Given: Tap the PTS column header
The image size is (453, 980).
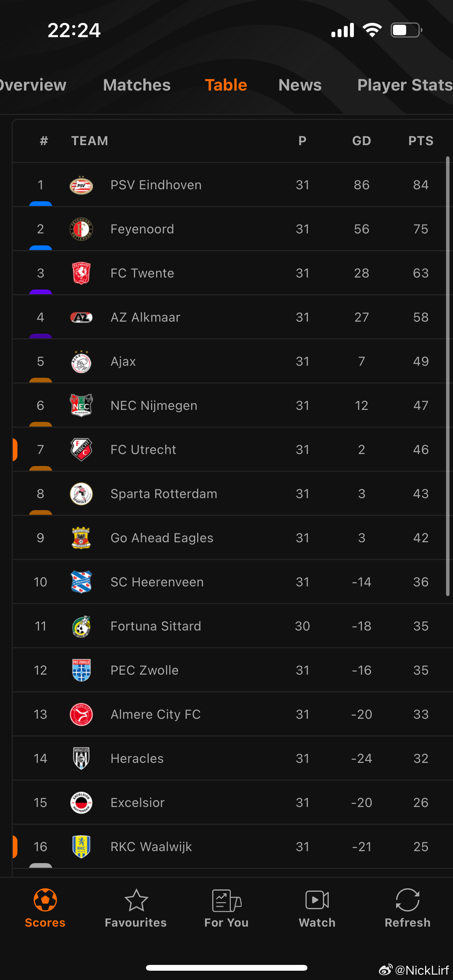Looking at the screenshot, I should click(x=421, y=141).
